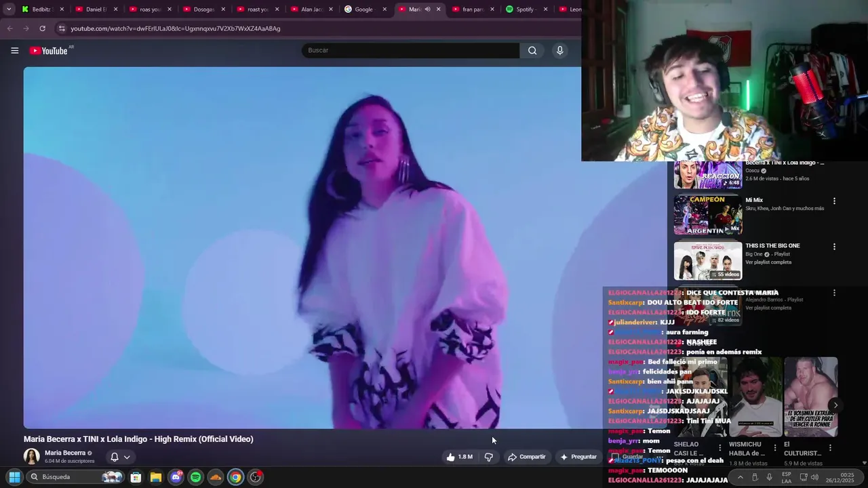Image resolution: width=868 pixels, height=488 pixels.
Task: Close the Google tab
Action: click(384, 9)
